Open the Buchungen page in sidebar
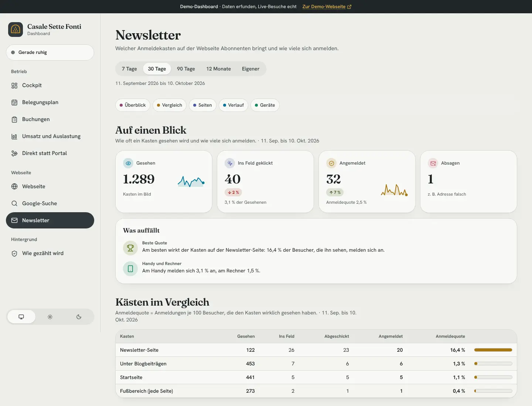The image size is (532, 406). click(50, 119)
